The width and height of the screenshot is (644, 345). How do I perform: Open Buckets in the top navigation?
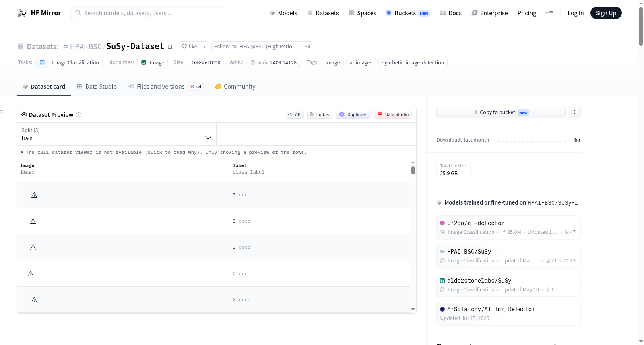click(408, 13)
